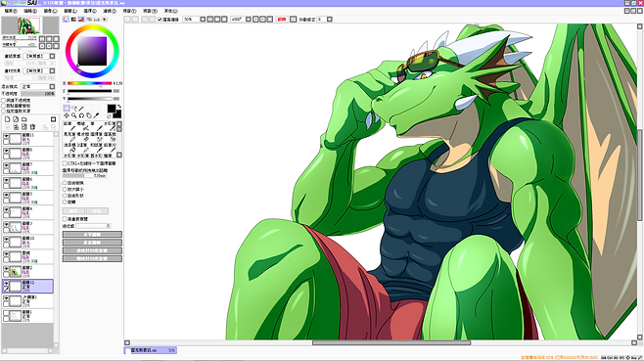Click the rotate 90 clockwise button
The width and height of the screenshot is (644, 361).
(x=92, y=258)
